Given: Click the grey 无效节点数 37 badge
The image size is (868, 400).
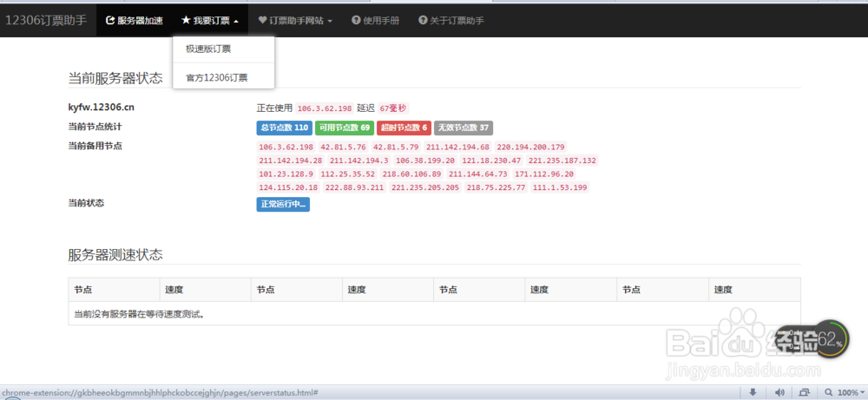Looking at the screenshot, I should (464, 128).
